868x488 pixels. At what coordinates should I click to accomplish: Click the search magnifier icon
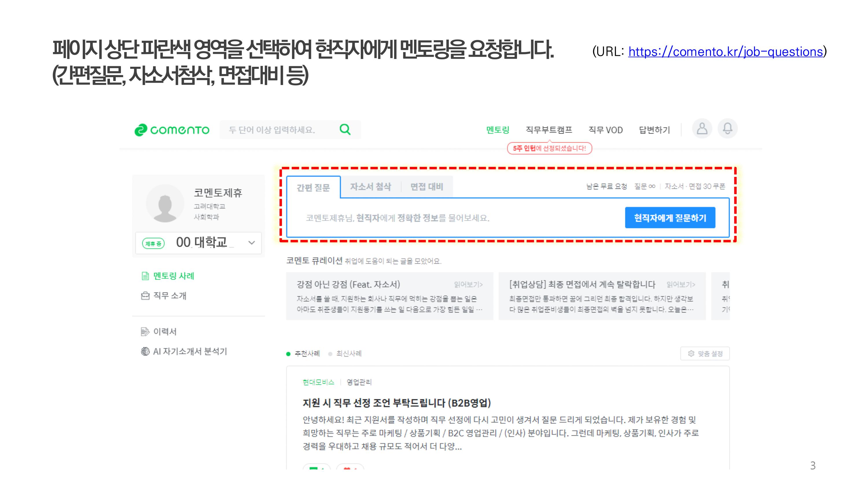point(345,129)
